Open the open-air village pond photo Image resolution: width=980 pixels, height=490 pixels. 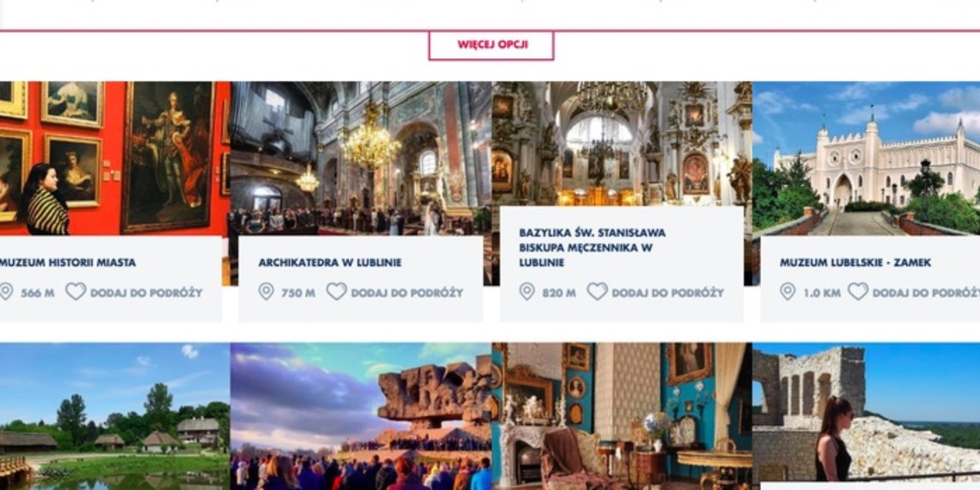115,416
